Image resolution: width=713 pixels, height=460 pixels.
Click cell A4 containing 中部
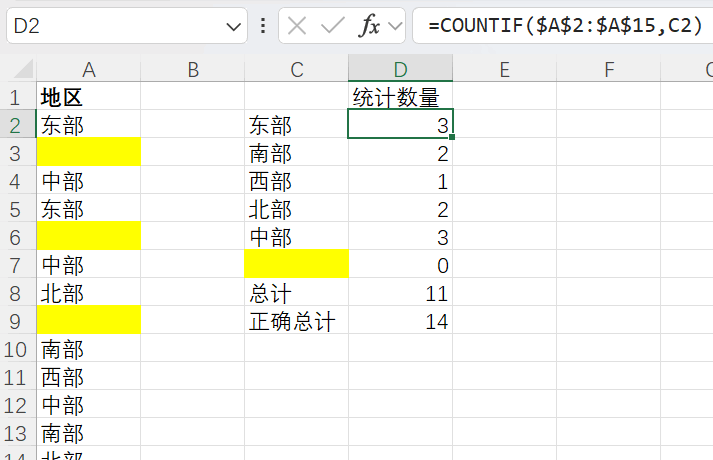point(89,180)
